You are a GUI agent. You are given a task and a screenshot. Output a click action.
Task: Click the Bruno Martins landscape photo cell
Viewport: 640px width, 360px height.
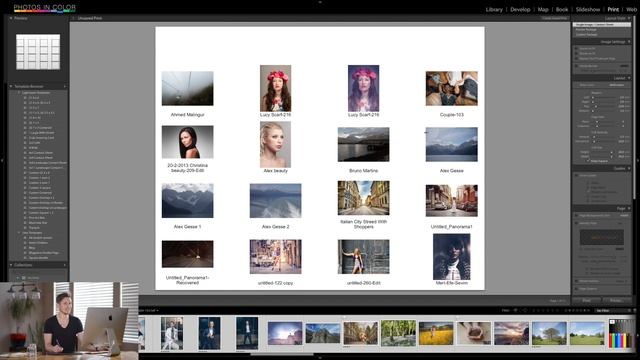[x=363, y=144]
